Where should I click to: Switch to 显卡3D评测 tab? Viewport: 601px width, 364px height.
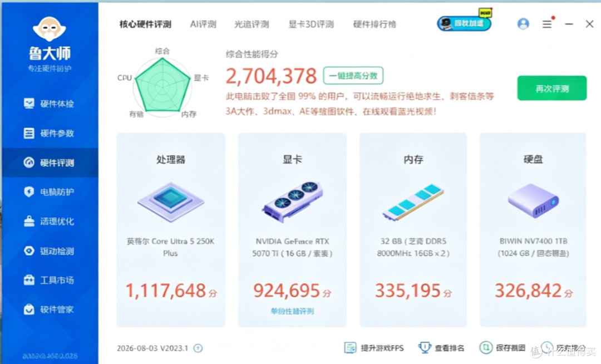(311, 24)
